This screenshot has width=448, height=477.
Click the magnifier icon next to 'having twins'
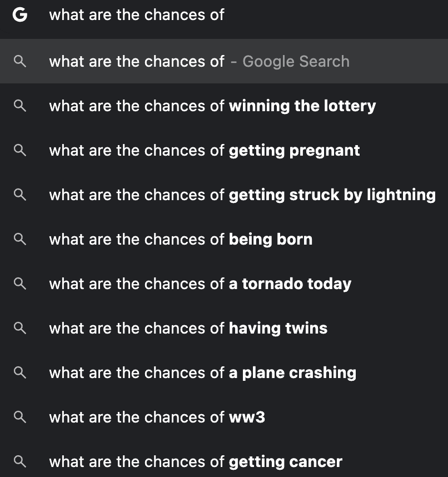coord(19,329)
